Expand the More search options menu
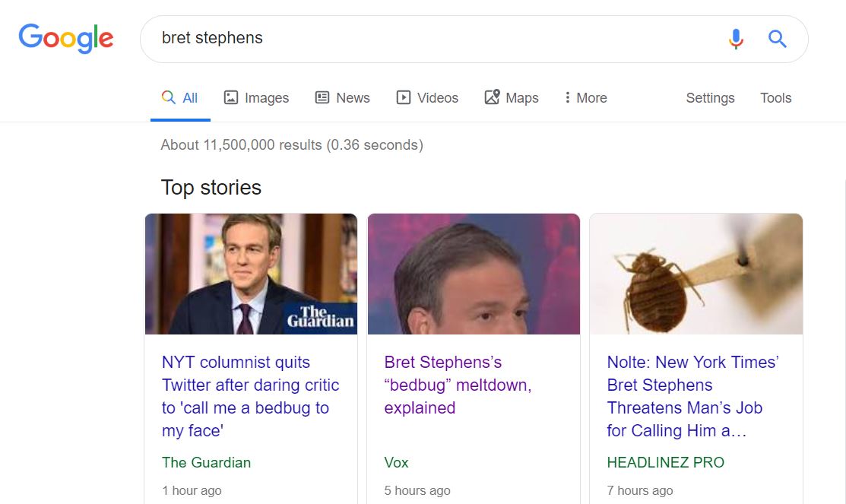 (x=585, y=97)
